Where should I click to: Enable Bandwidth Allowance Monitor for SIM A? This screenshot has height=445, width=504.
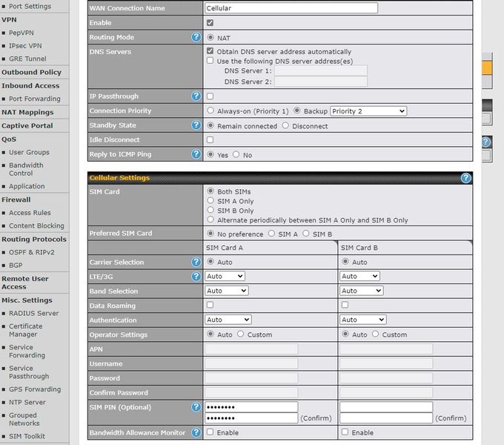click(210, 432)
